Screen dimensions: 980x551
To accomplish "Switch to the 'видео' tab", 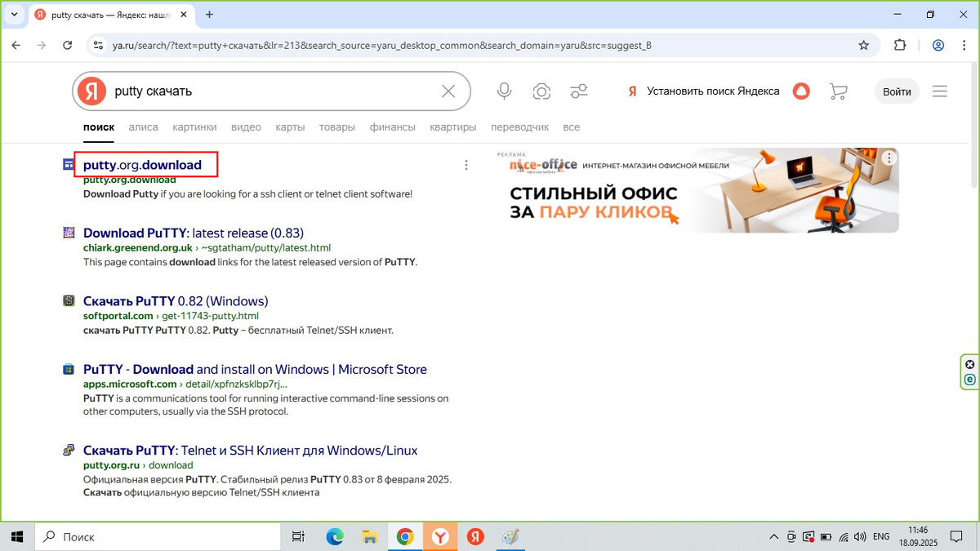I will [246, 127].
